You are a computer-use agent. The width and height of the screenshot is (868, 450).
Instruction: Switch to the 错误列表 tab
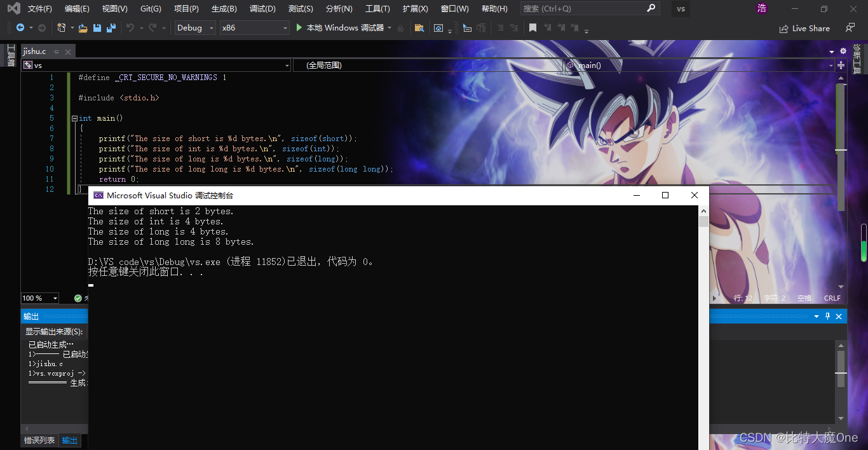39,440
